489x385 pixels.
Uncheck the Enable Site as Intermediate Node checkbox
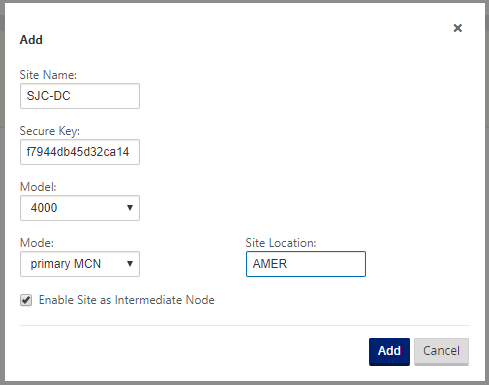(26, 300)
